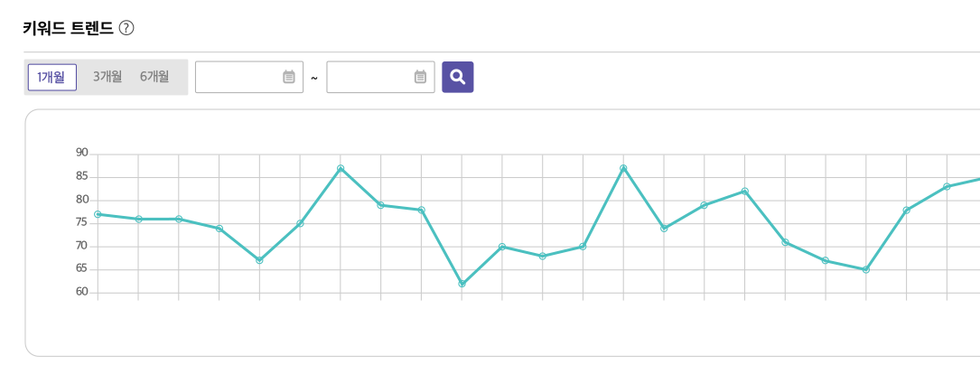Screen dimensions: 980x384
Task: Click the 키워드 트렌드 section heading
Action: pos(68,28)
